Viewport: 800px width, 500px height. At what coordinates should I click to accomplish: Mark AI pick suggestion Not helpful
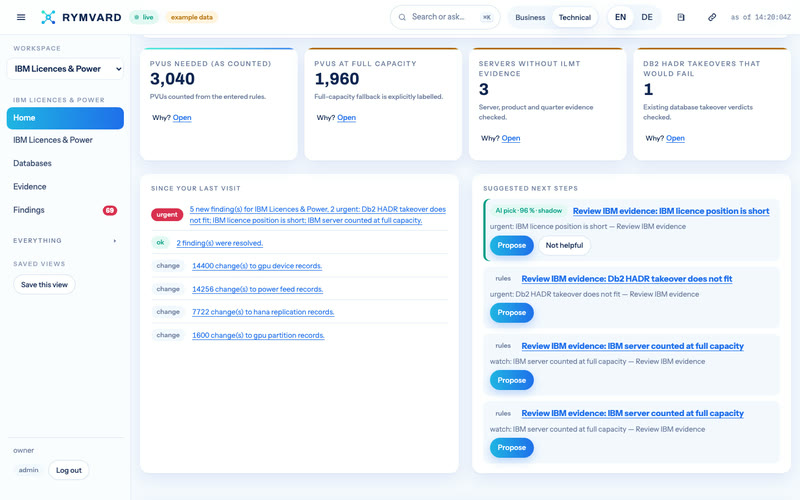click(x=564, y=245)
